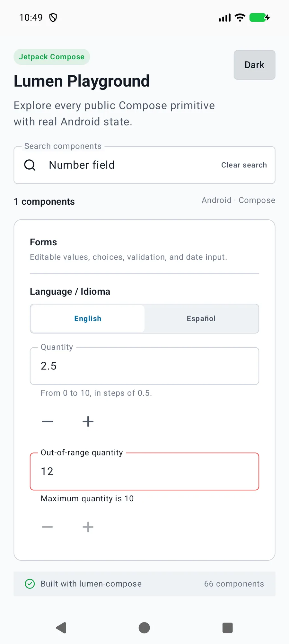The height and width of the screenshot is (644, 289).
Task: Increase Quantity with the plus icon
Action: tap(88, 421)
